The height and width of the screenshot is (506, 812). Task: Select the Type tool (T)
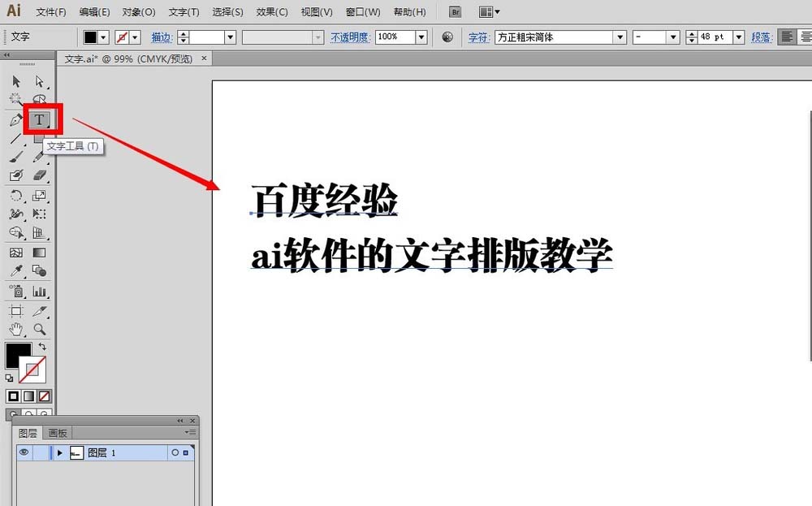pos(39,119)
